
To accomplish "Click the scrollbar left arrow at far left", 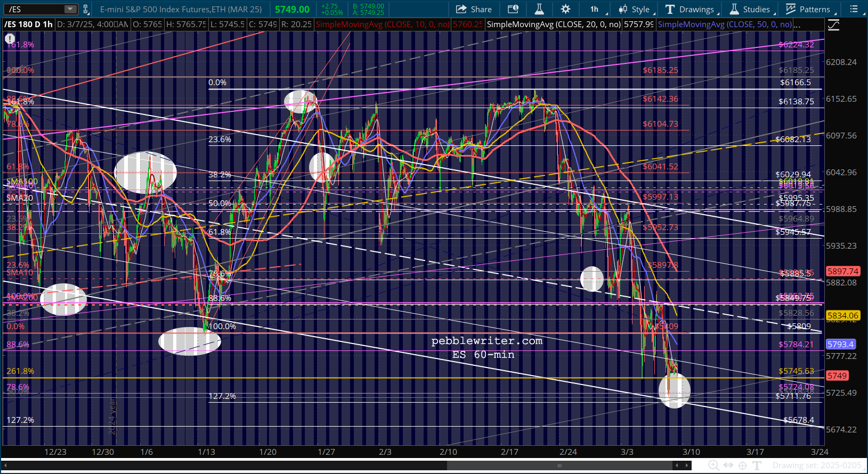I will pyautogui.click(x=5, y=465).
